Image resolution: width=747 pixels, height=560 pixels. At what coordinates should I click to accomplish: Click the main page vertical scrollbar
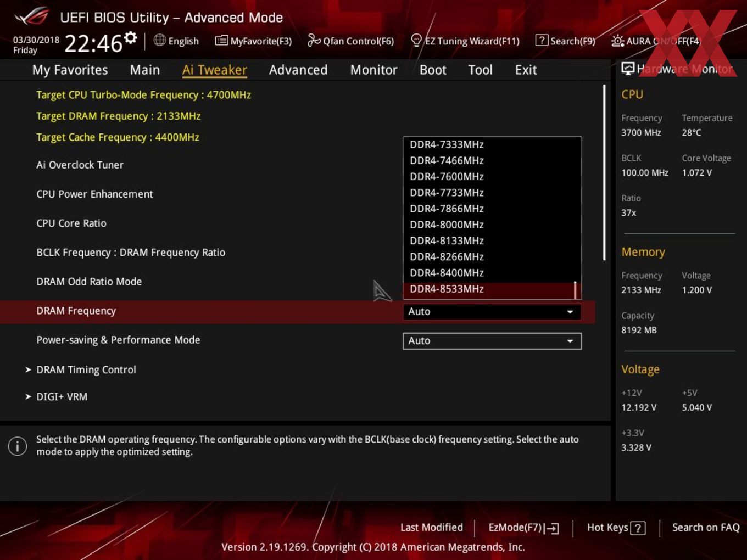(604, 172)
